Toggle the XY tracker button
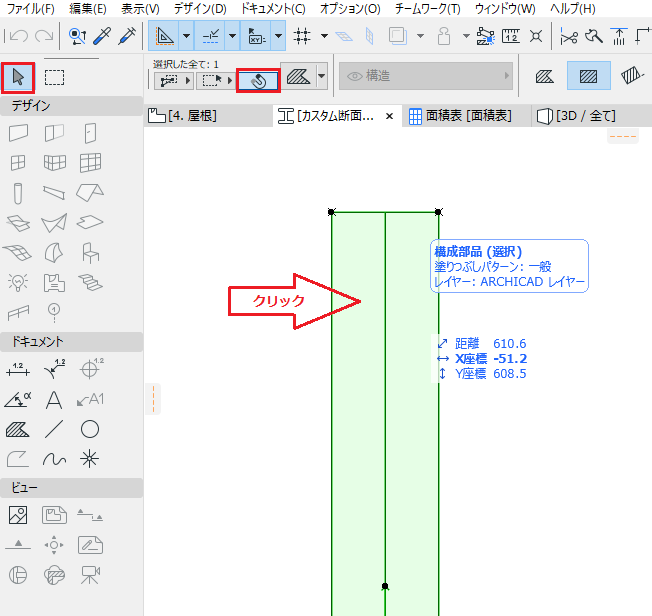This screenshot has width=652, height=616. [256, 36]
